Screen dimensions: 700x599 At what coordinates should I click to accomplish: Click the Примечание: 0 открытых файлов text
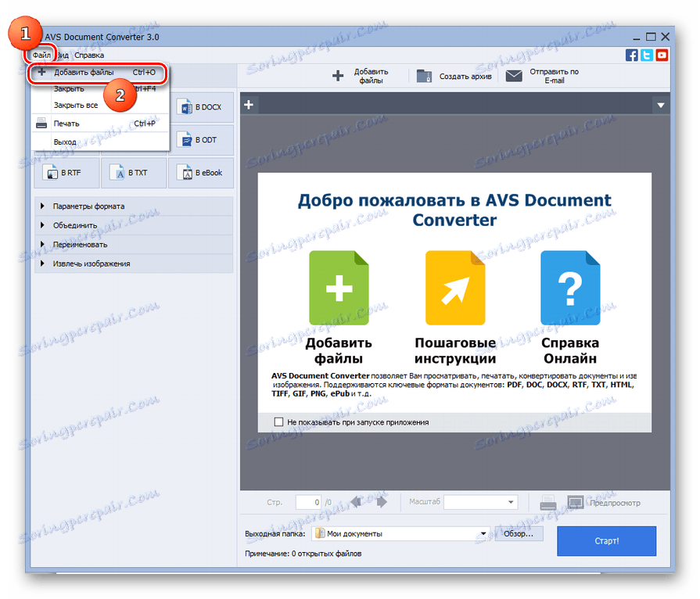[x=303, y=554]
